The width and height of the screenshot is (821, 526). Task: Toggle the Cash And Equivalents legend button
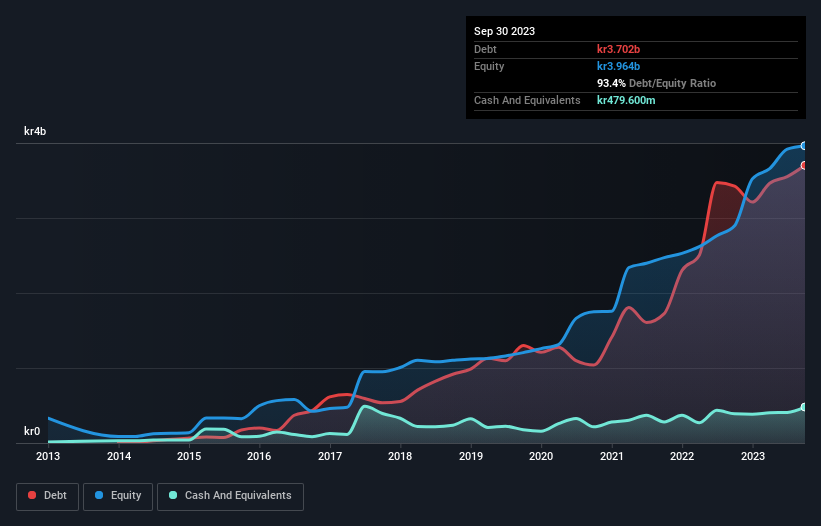tap(230, 496)
